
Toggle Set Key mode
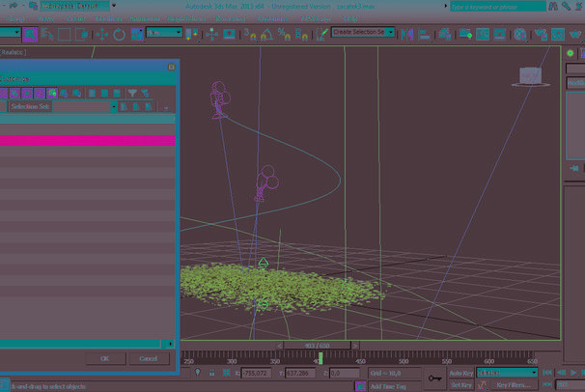coord(461,385)
